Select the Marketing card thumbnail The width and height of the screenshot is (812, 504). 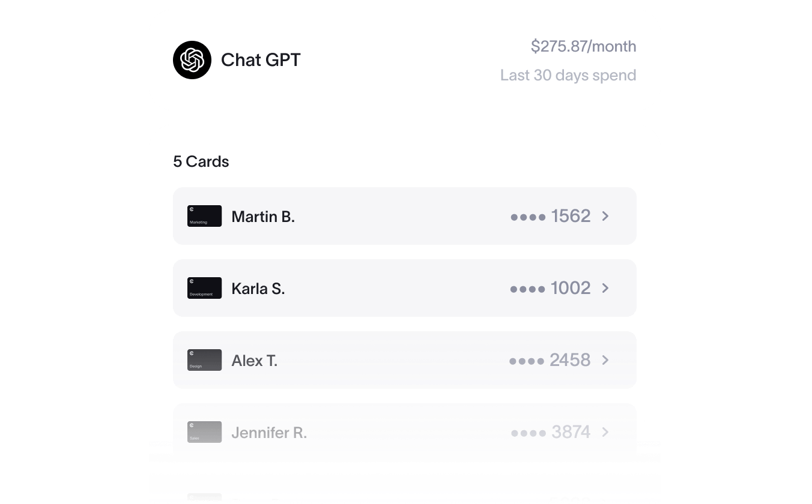click(204, 216)
